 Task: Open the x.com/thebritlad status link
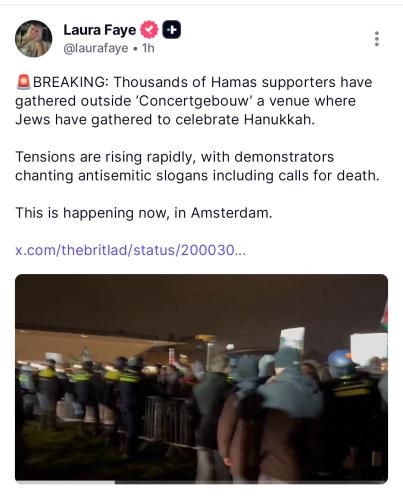click(x=131, y=250)
